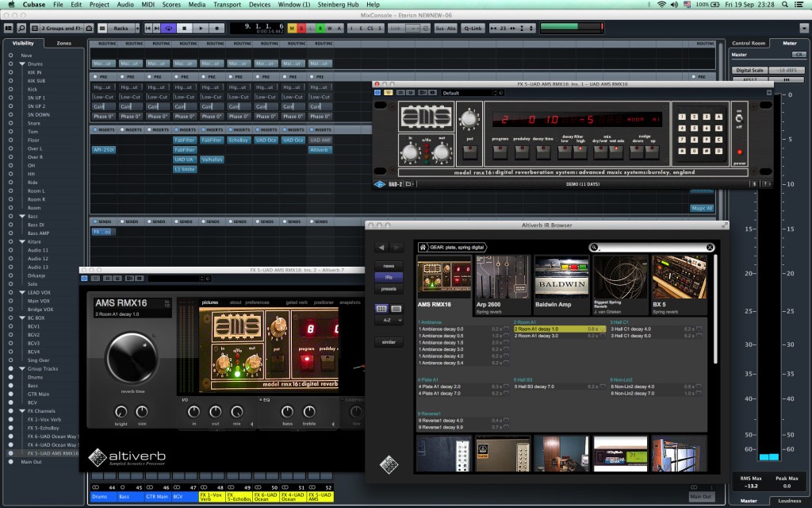
Task: Adjust the input level knob on UAD AMS RMX16
Action: 410,152
